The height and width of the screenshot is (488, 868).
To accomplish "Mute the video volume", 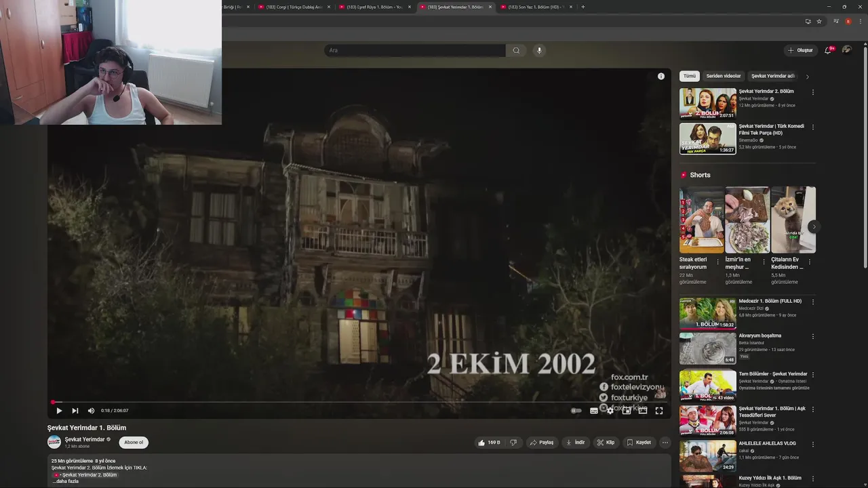I will tap(91, 411).
